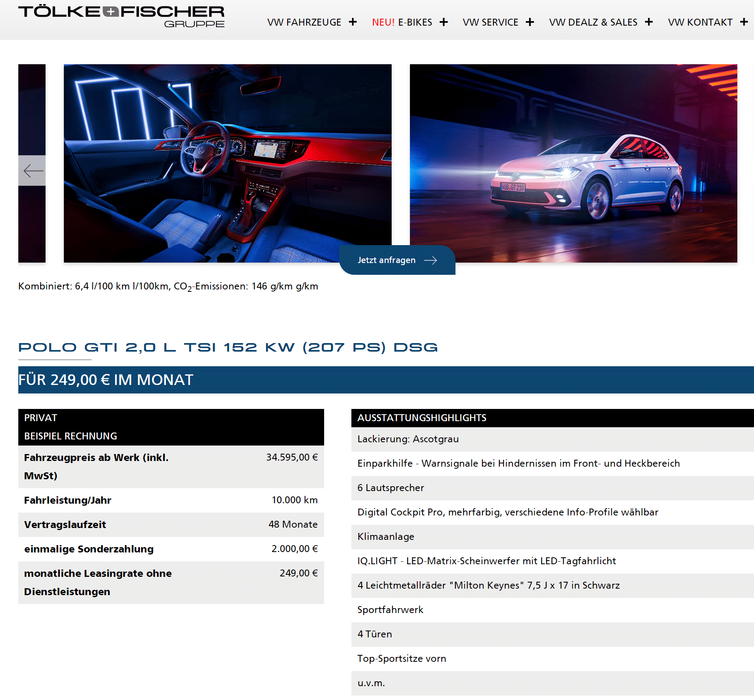Open the NEU! E-BIKES menu

(x=402, y=22)
